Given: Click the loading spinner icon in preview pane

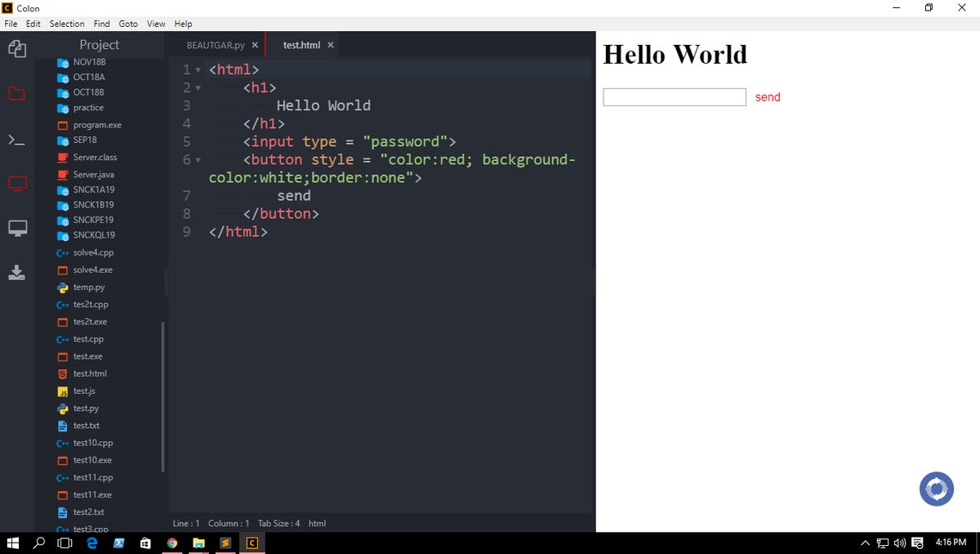Looking at the screenshot, I should [936, 489].
